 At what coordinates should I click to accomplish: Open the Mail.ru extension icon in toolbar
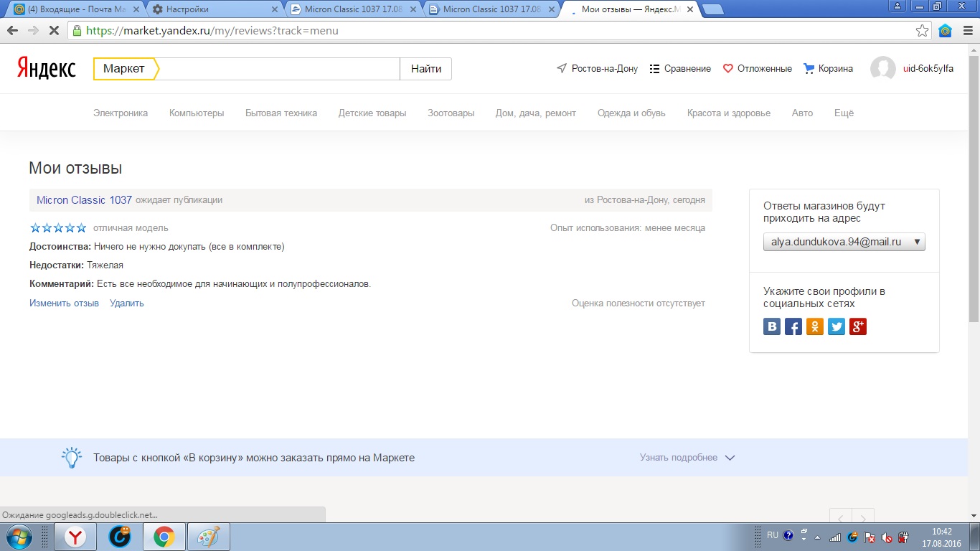pos(946,31)
